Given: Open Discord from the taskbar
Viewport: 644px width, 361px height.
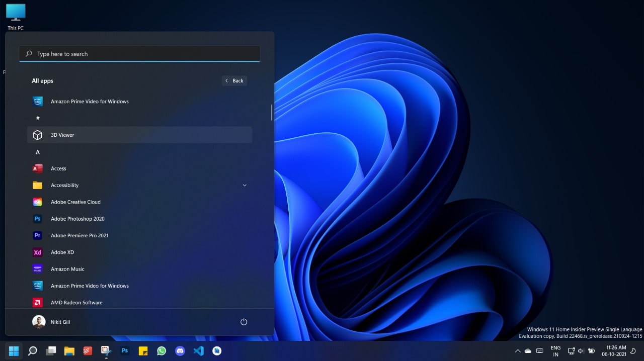Looking at the screenshot, I should tap(180, 350).
